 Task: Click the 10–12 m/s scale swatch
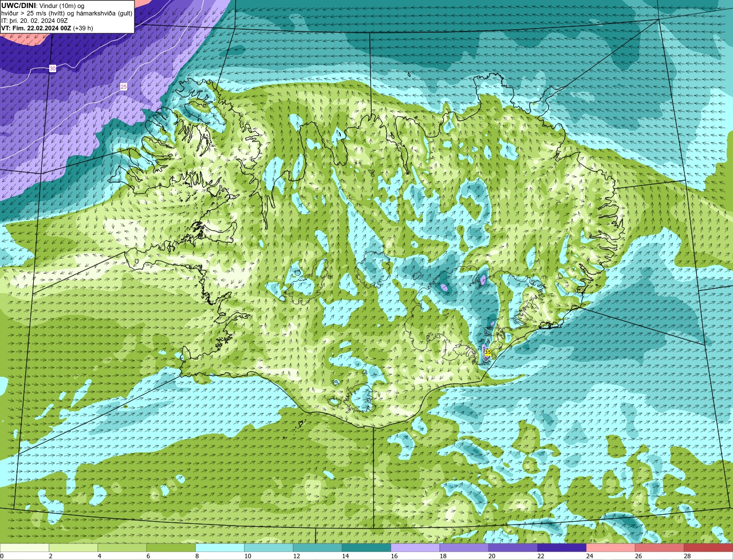269,547
